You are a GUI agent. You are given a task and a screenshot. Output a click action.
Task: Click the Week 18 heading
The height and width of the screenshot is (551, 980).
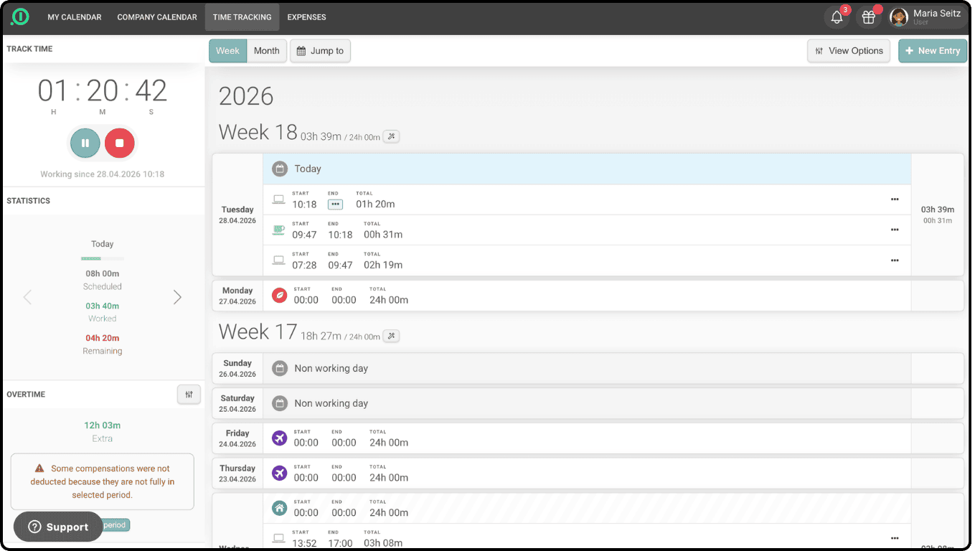click(258, 132)
